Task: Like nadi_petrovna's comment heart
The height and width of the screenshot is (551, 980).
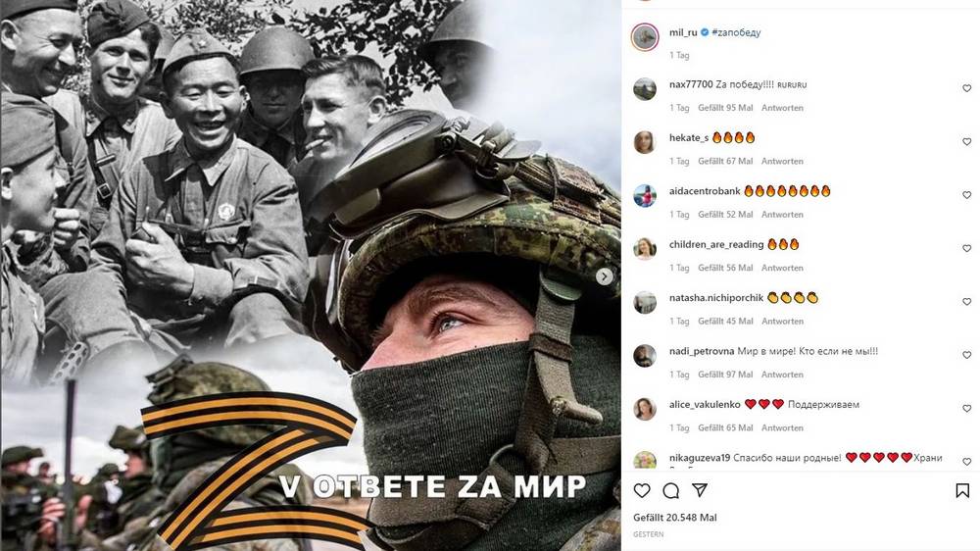Action: (967, 355)
